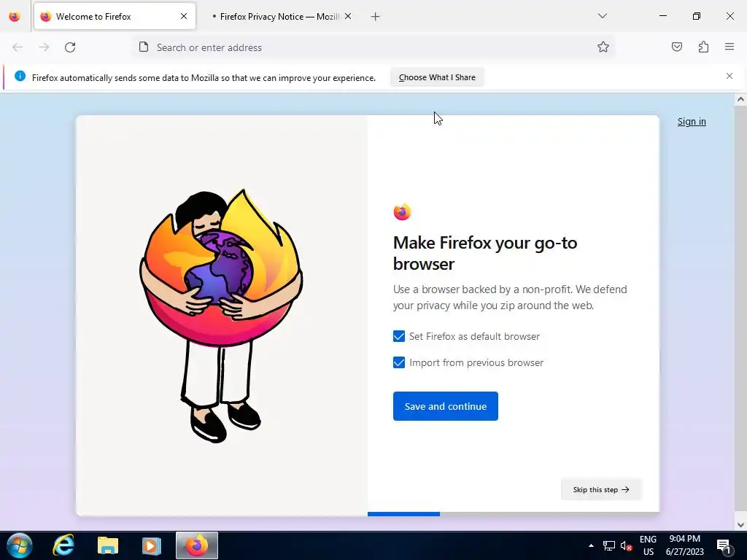Close the Firefox Privacy Notice tab
The image size is (747, 560).
(x=348, y=16)
